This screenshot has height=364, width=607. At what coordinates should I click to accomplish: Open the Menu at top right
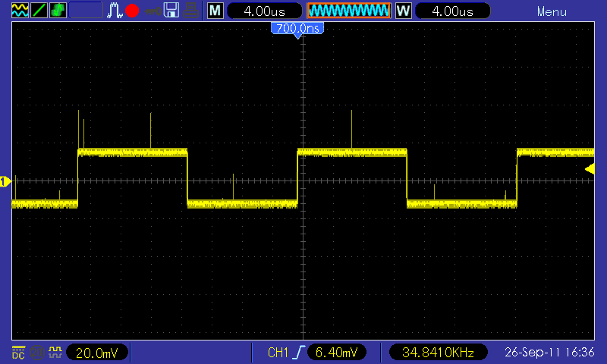pyautogui.click(x=552, y=12)
